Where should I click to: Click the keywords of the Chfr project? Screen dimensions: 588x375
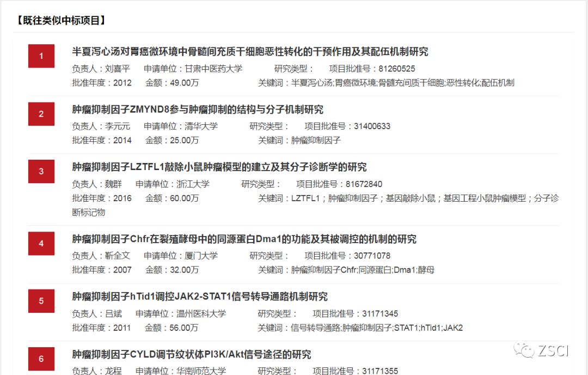(363, 270)
